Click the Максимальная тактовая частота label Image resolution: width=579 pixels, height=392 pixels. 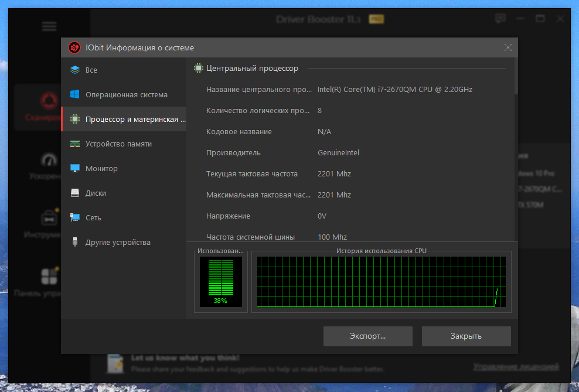click(x=258, y=195)
